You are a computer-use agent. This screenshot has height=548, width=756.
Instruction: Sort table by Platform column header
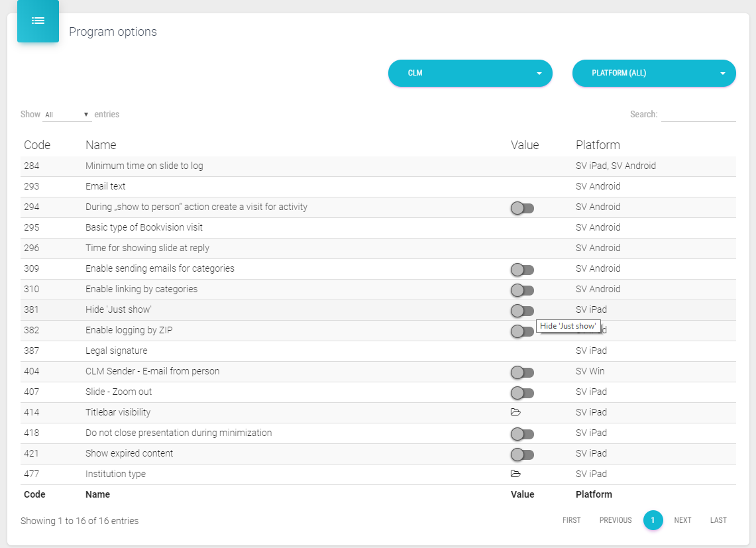click(x=598, y=144)
